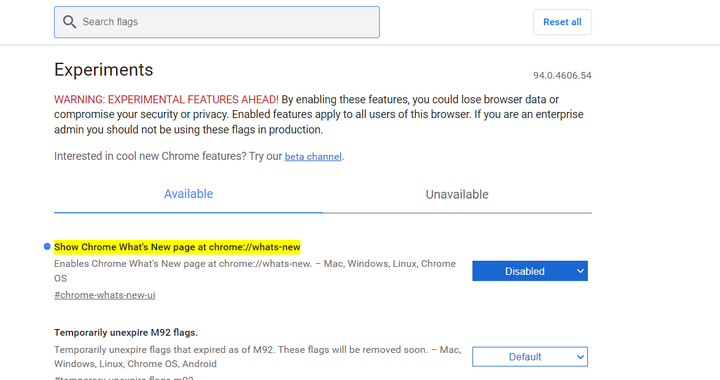720x380 pixels.
Task: Switch to the Unavailable tab
Action: tap(457, 195)
